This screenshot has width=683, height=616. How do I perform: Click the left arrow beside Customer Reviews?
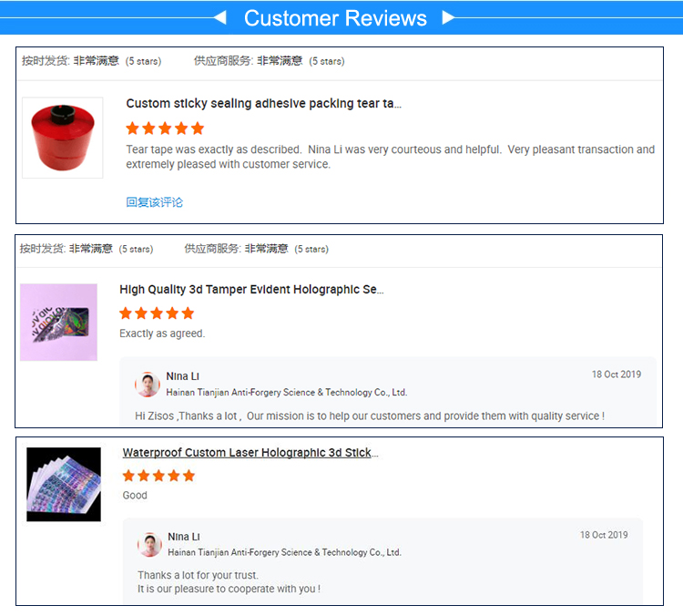tap(220, 18)
